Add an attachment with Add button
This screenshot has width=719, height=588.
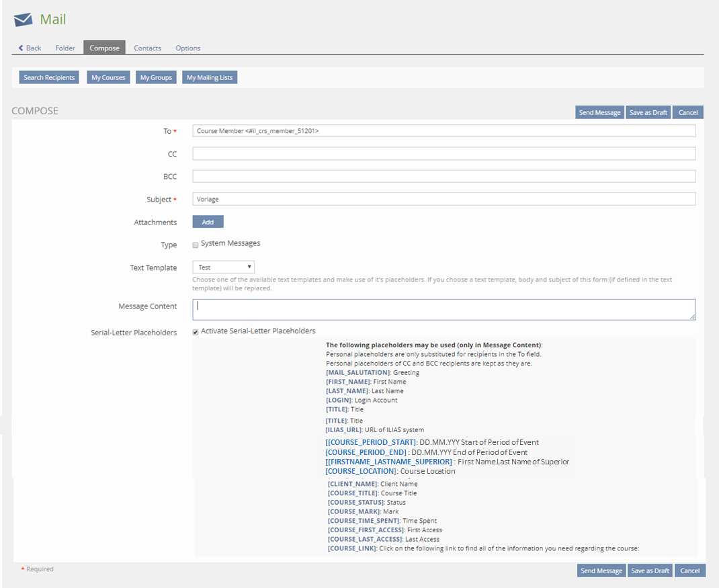[208, 222]
